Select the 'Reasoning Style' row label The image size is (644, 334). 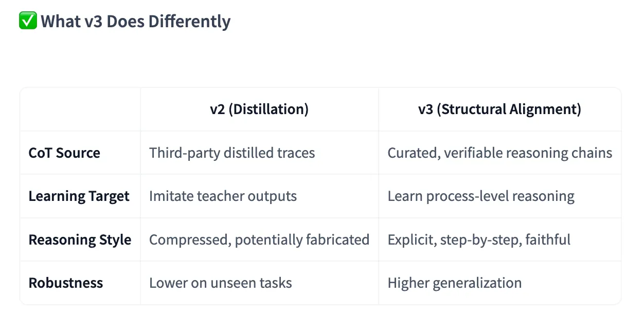tap(80, 240)
